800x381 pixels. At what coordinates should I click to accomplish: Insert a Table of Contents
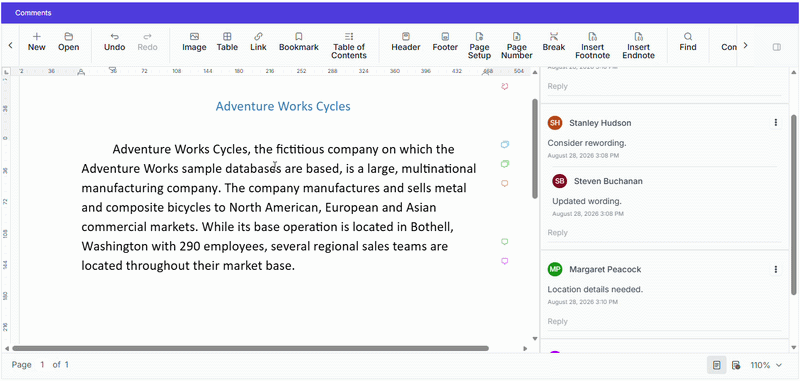pyautogui.click(x=349, y=45)
